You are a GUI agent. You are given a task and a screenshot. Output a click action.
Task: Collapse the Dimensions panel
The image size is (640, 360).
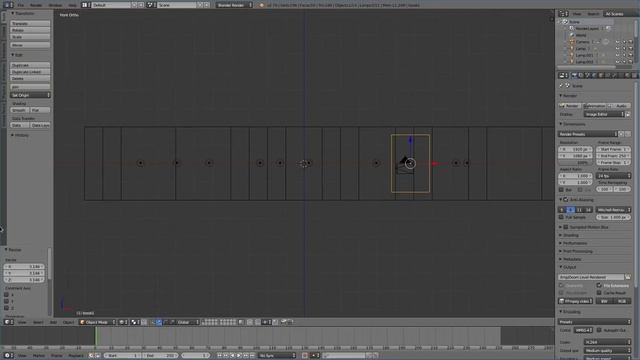(x=572, y=124)
